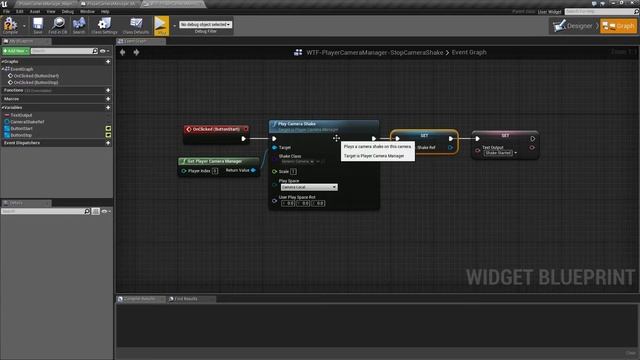Click the Play toolbar button
Viewport: 640px width, 360px height.
coord(161,25)
